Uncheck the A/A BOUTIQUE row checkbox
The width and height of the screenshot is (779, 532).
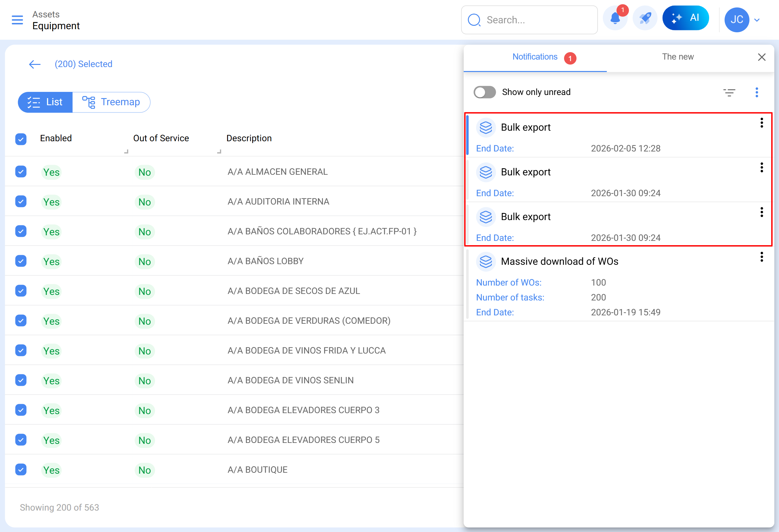point(21,469)
